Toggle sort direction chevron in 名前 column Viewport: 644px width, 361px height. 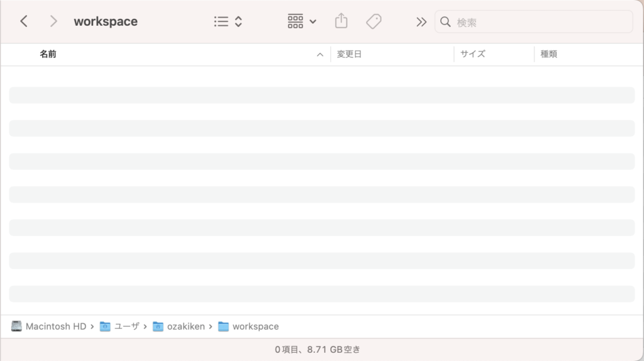click(x=319, y=55)
